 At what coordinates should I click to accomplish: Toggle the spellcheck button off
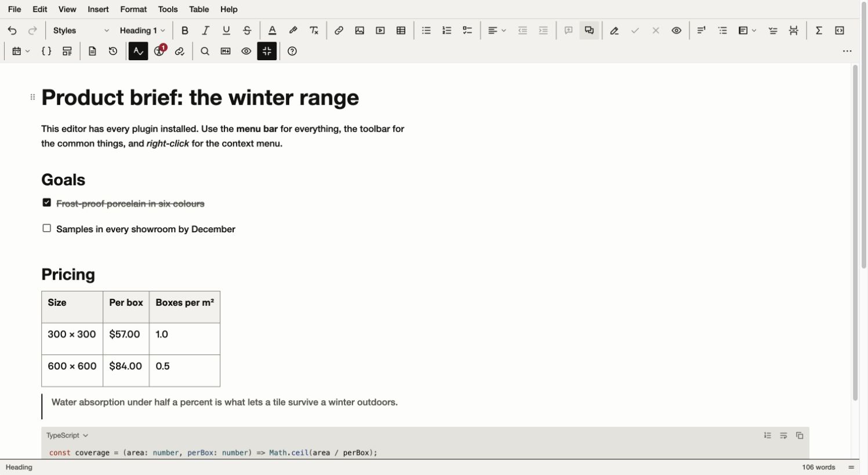[138, 52]
